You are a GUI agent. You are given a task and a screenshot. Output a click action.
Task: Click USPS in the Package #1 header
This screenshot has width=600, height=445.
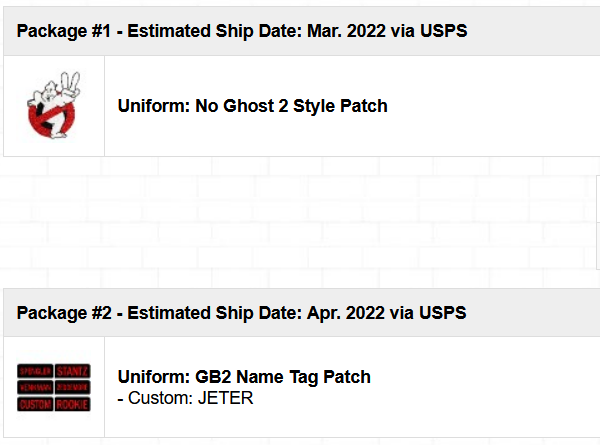click(443, 31)
